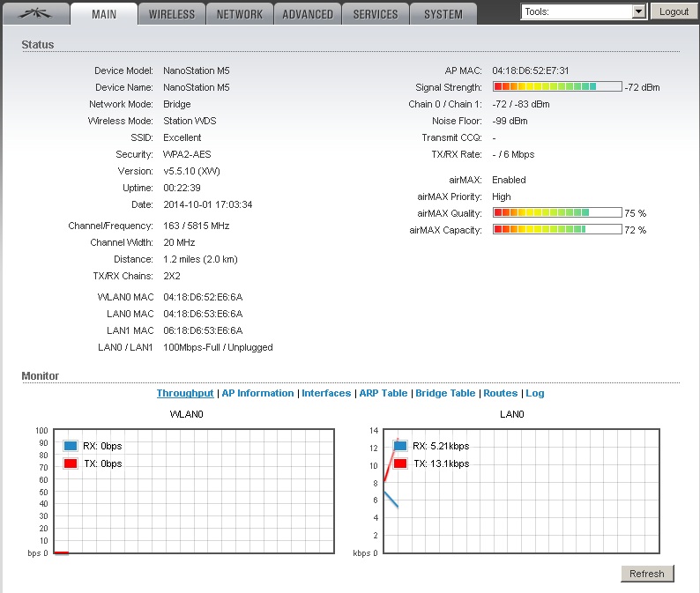This screenshot has height=593, width=700.
Task: Open the Bridge Table link
Action: tap(445, 393)
